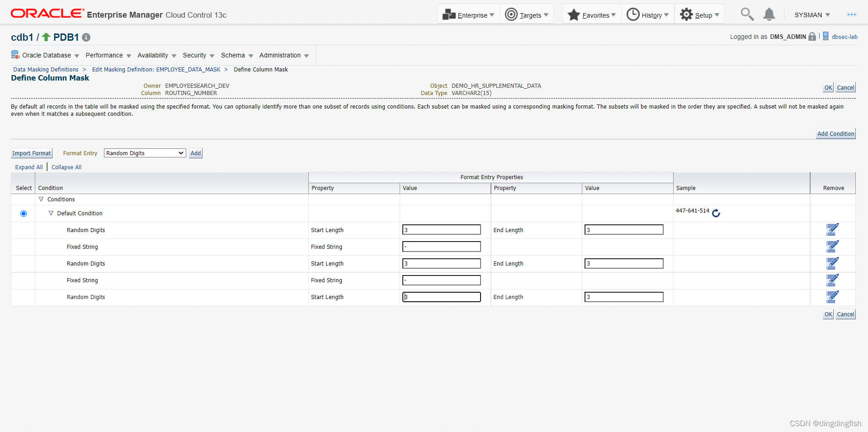
Task: Click Start Length field of second Random Digits
Action: [442, 263]
